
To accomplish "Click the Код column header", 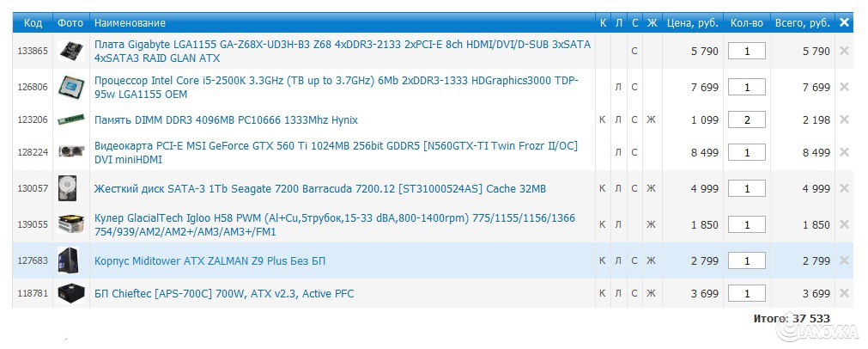I will (33, 22).
